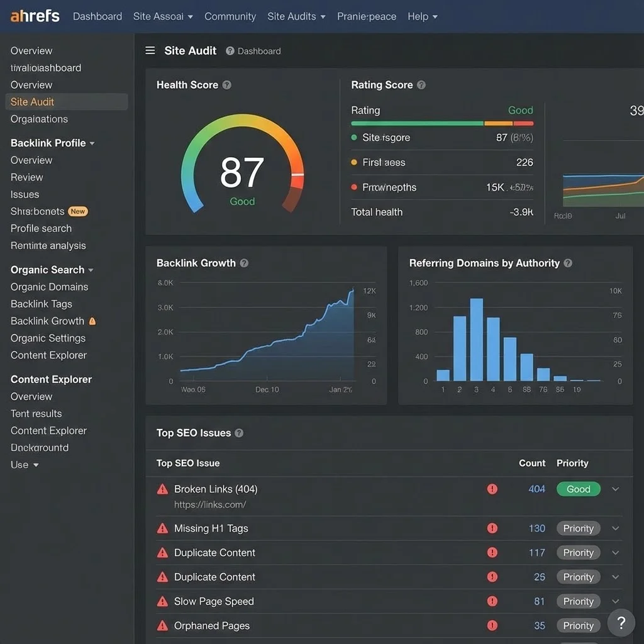This screenshot has width=644, height=644.
Task: Click the red exclamation icon for Missing H1 Tags
Action: (x=492, y=528)
